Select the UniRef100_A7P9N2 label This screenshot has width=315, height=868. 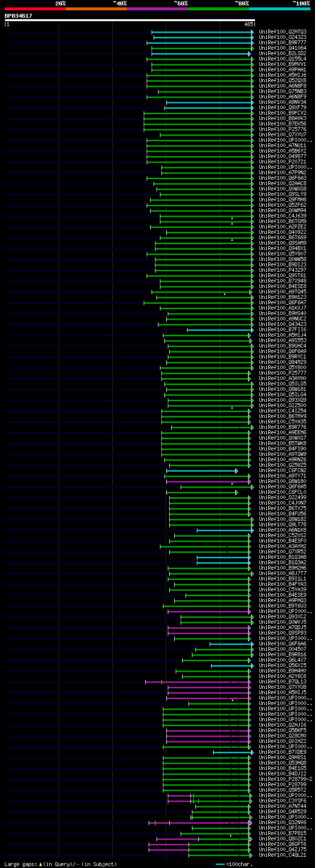pos(283,172)
